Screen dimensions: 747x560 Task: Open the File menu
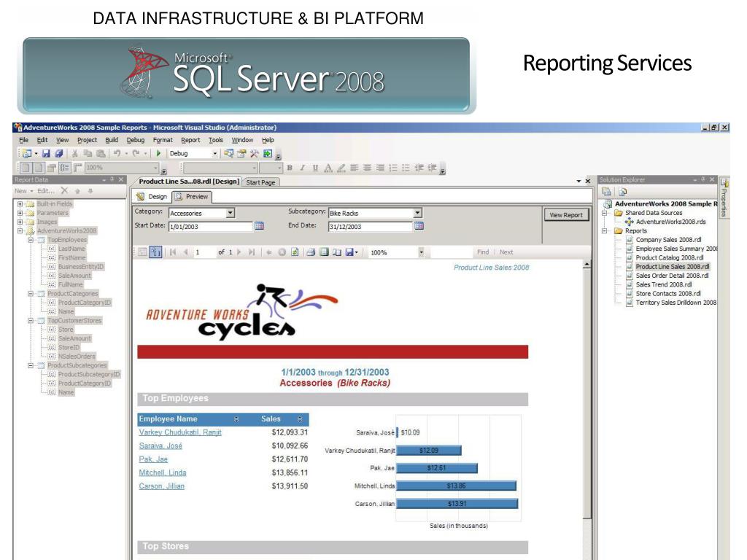pyautogui.click(x=24, y=140)
